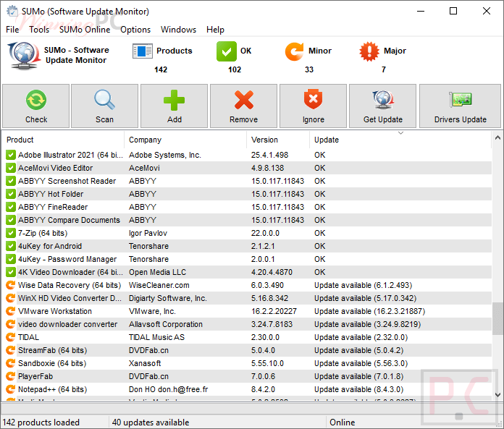Screen dimensions: 504x429
Task: Click the Ignore shield icon
Action: click(x=313, y=100)
